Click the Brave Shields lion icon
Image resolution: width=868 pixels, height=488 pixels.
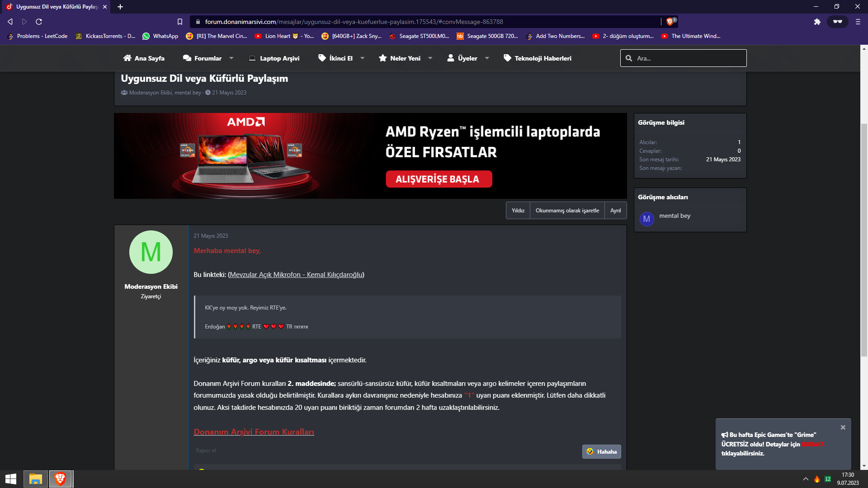[670, 21]
